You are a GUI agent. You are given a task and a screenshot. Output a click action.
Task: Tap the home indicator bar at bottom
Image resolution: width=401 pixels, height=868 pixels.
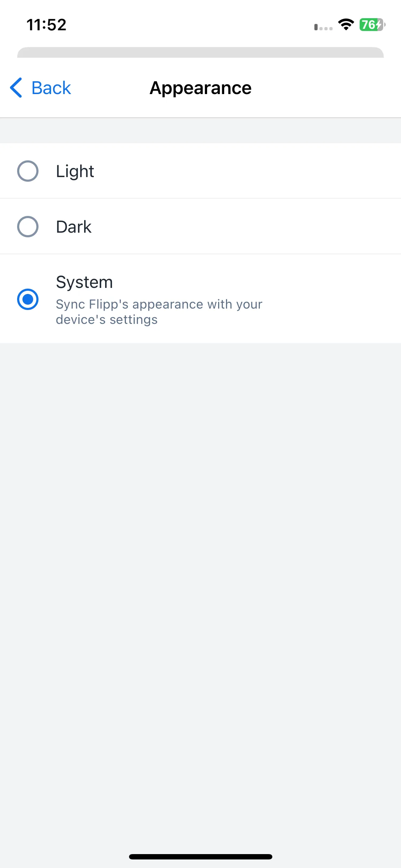(201, 857)
